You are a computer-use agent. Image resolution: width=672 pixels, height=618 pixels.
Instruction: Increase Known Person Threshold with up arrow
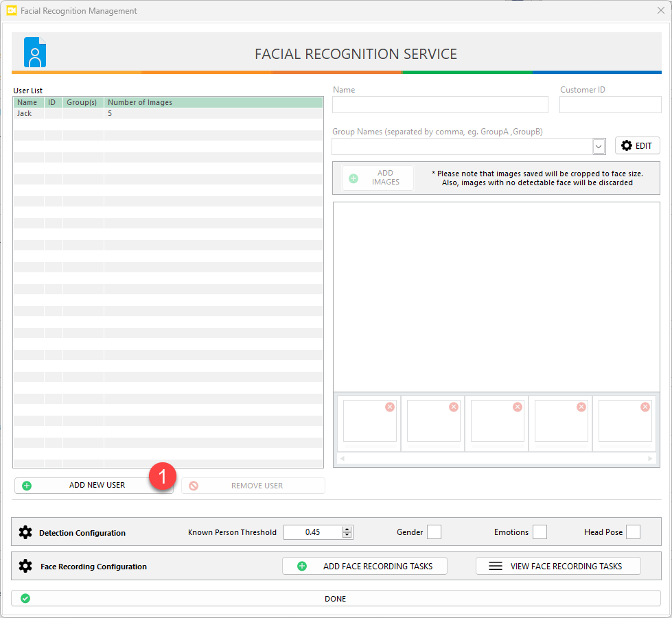(347, 529)
